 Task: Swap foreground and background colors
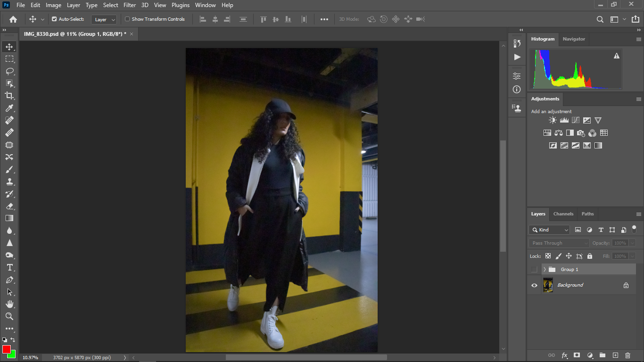13,340
